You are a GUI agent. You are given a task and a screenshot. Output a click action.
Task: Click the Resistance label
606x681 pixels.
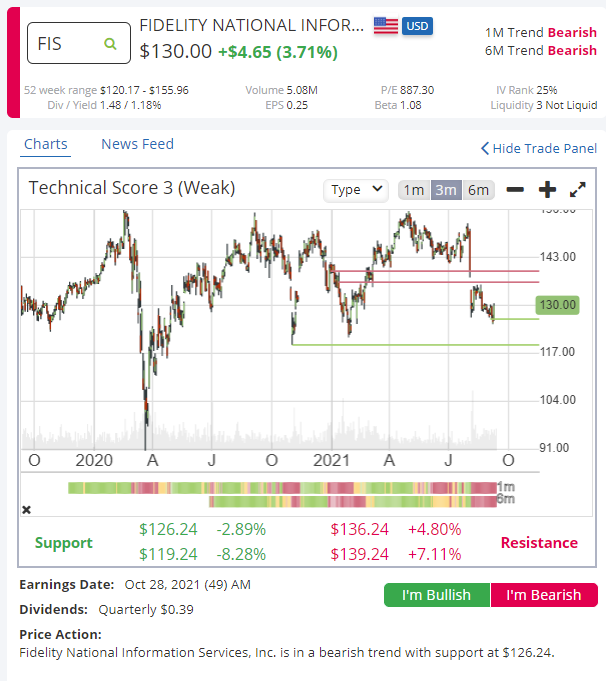point(539,543)
